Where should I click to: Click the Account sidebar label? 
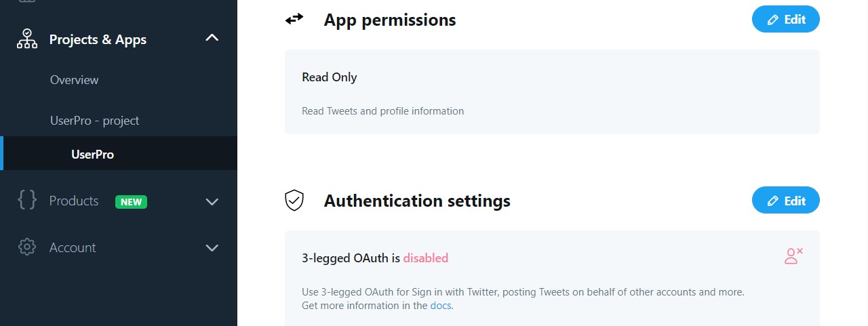click(x=73, y=247)
